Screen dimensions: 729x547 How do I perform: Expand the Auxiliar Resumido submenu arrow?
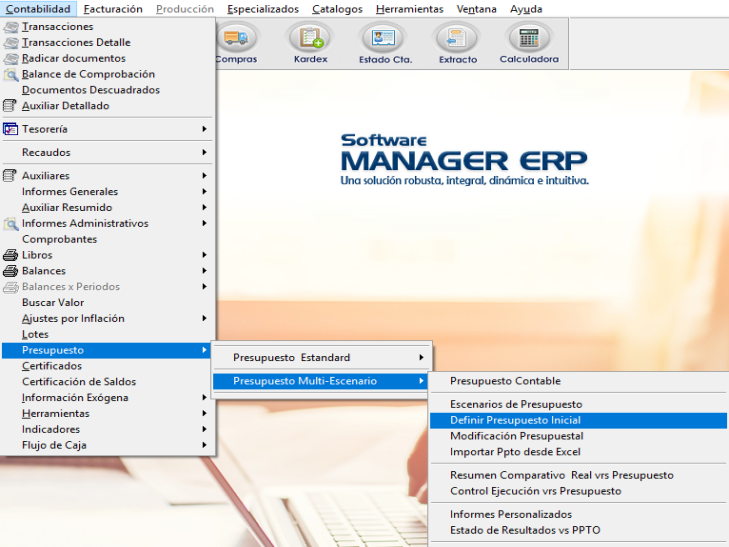tap(205, 207)
